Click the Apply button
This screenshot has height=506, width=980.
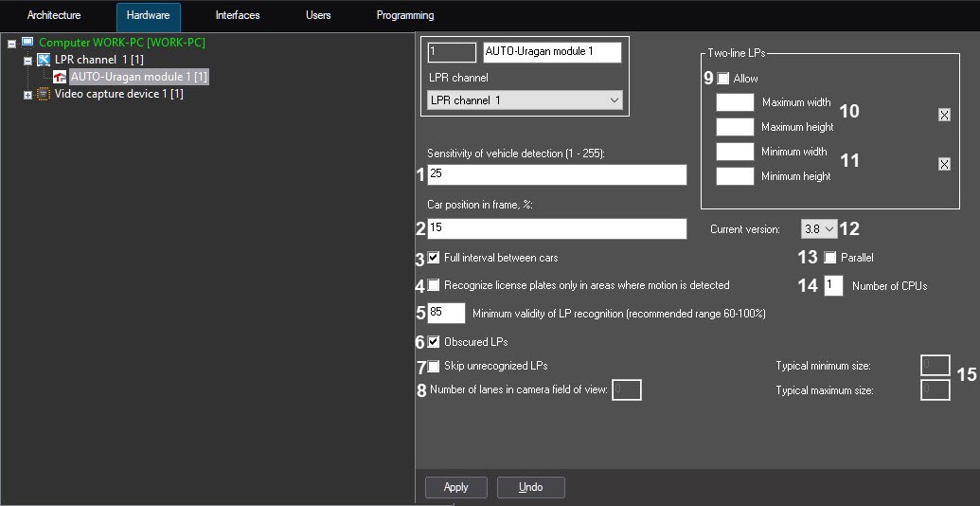(x=456, y=487)
